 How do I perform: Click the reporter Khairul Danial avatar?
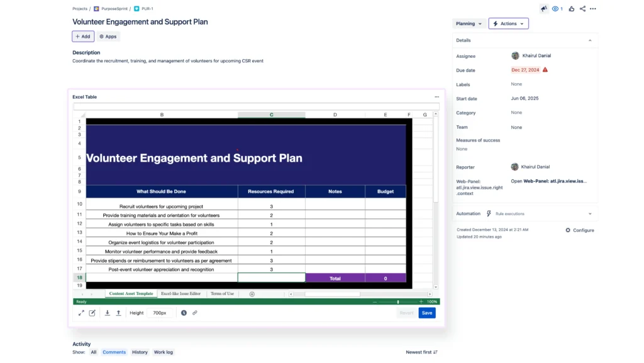[514, 167]
